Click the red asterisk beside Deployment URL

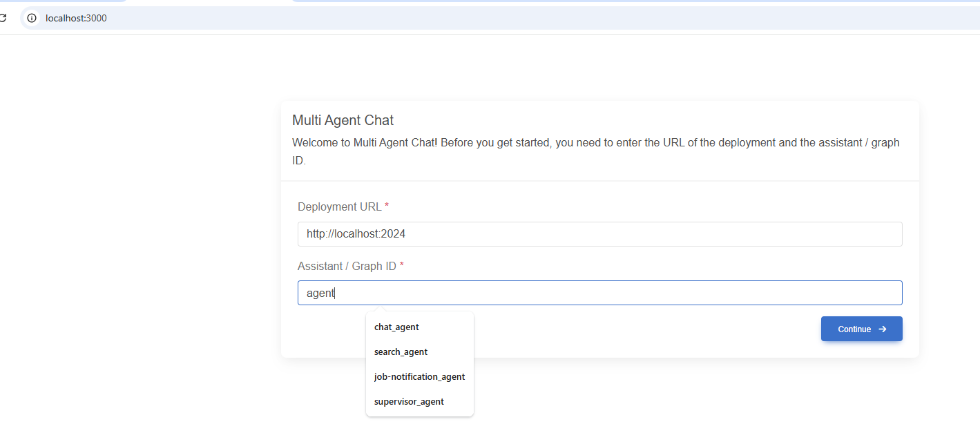point(387,206)
